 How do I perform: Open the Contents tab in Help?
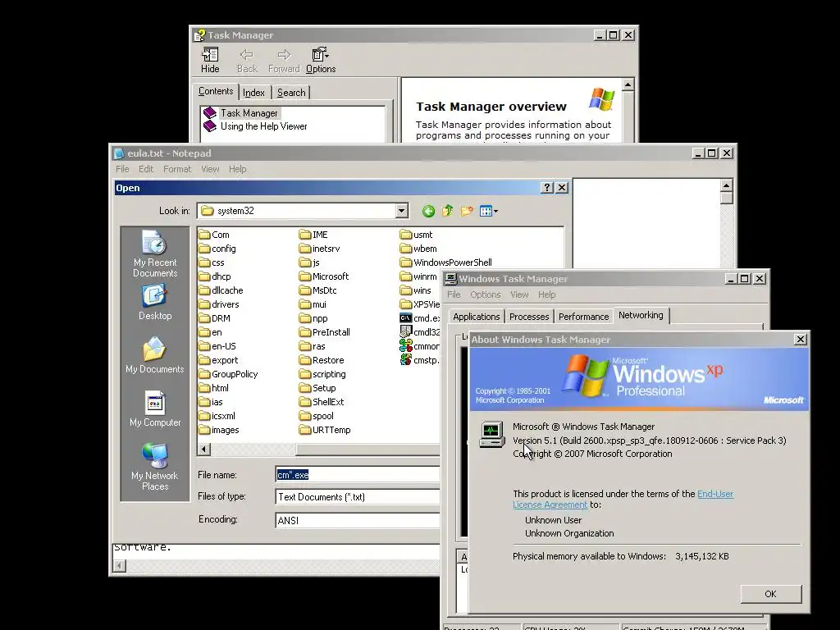tap(216, 91)
